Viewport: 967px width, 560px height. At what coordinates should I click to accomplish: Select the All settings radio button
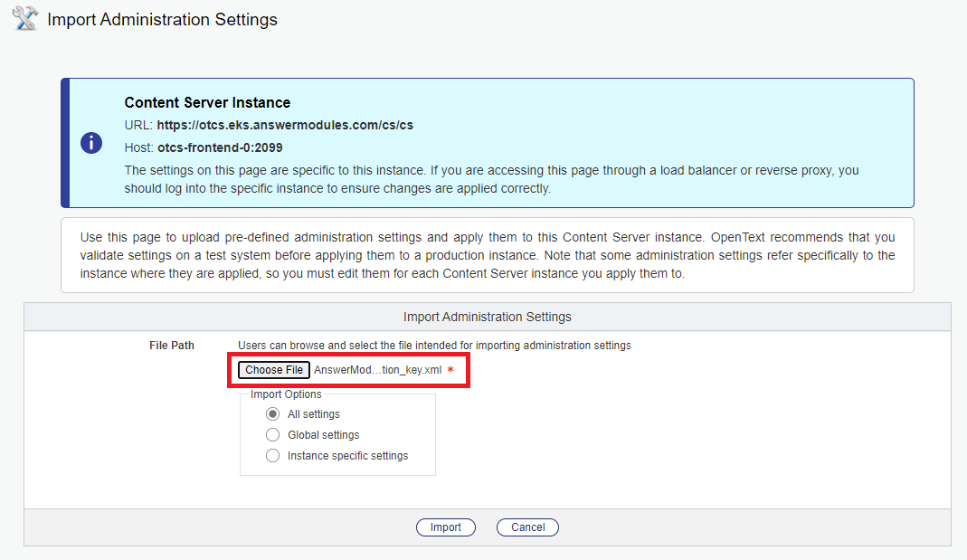coord(272,413)
